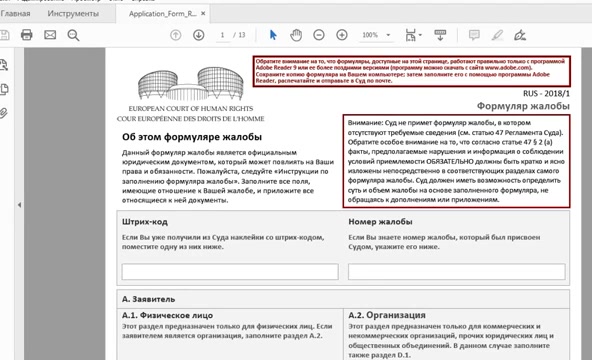Choose the Selection arrow tool
Viewport: 592px width, 360px height.
point(273,35)
